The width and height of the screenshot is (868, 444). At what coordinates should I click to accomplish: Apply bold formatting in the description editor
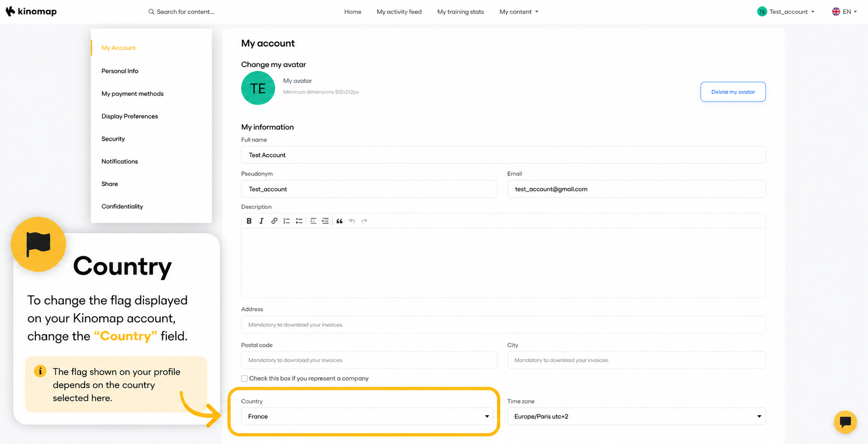[249, 221]
